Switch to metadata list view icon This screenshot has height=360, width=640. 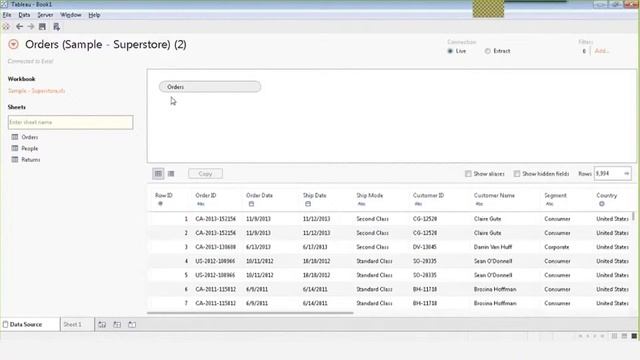pos(171,173)
